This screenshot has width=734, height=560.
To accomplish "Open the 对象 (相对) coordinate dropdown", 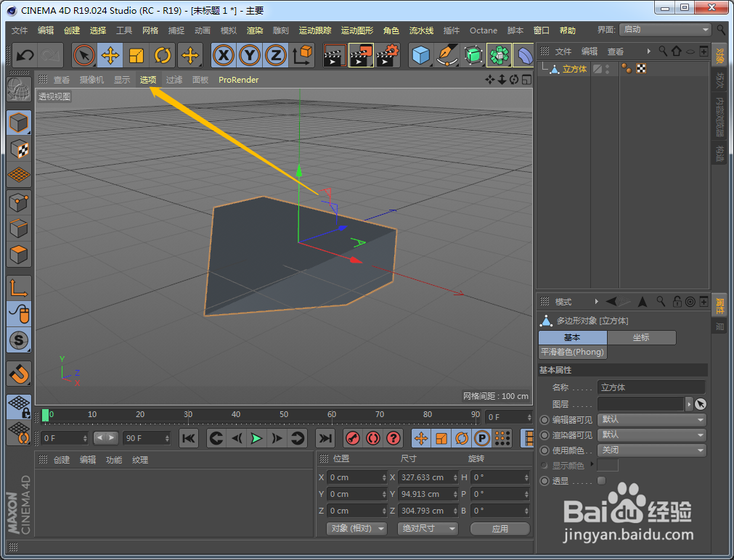I will [x=356, y=529].
